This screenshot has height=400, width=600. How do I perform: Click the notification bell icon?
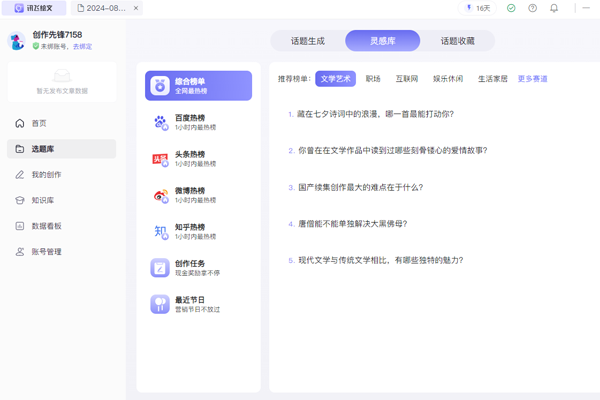[x=554, y=8]
